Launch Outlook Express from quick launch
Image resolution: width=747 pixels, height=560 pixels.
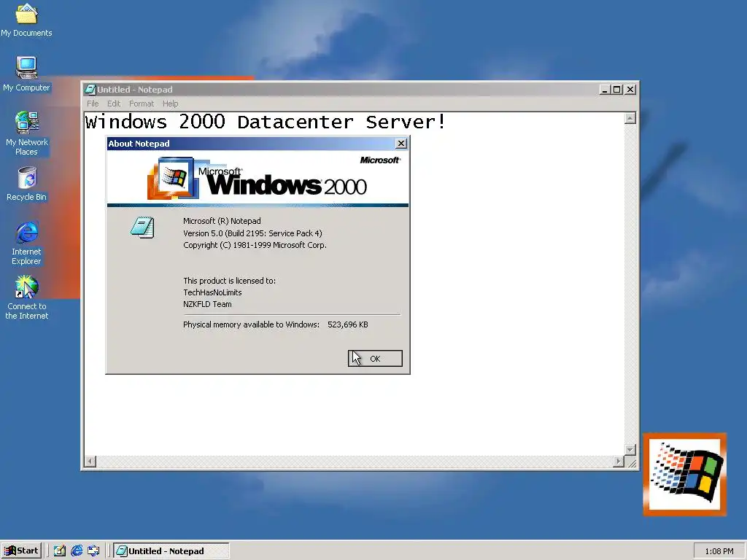[x=93, y=551]
